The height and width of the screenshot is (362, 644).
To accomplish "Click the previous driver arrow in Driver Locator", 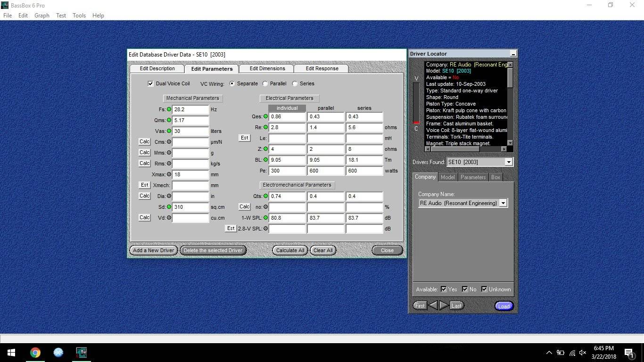I will pos(433,305).
